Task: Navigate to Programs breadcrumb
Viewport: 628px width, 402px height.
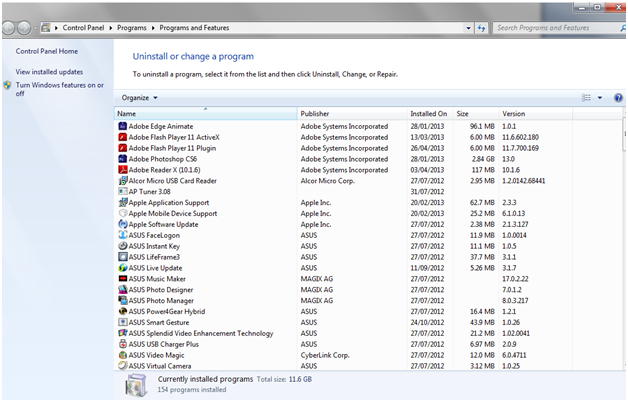Action: click(x=132, y=28)
